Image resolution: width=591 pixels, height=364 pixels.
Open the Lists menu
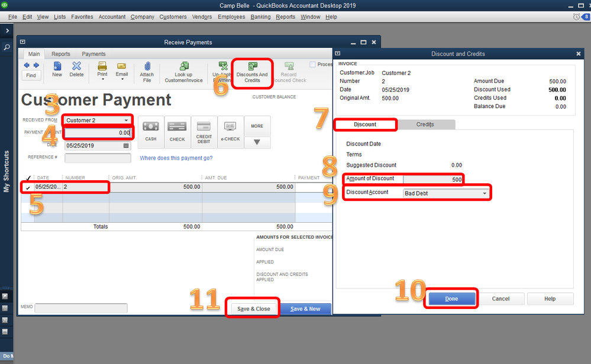click(60, 17)
